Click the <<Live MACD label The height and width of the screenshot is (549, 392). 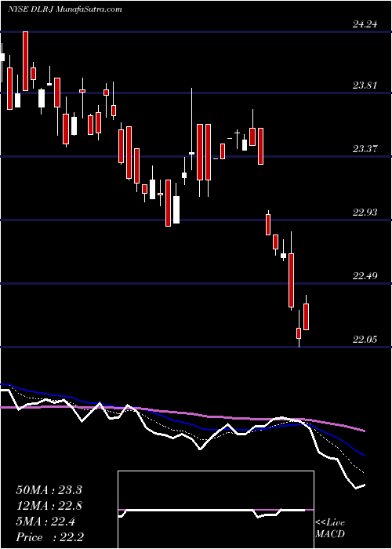(x=330, y=529)
